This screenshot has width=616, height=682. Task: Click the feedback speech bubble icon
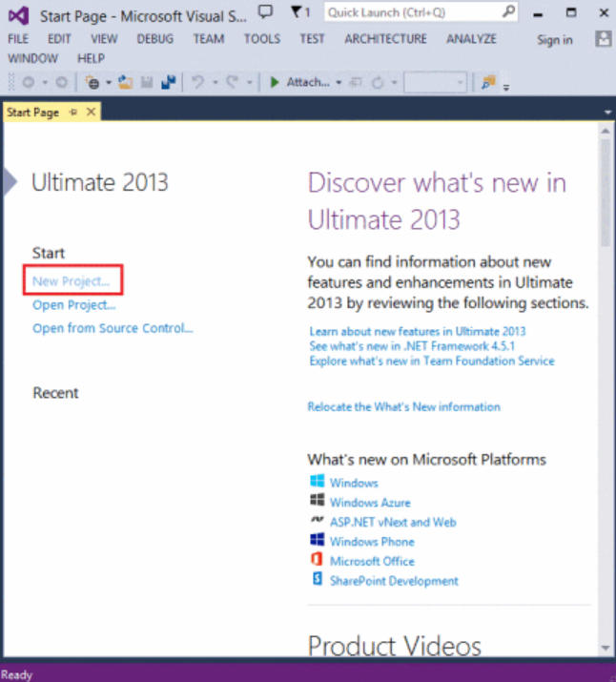click(266, 12)
